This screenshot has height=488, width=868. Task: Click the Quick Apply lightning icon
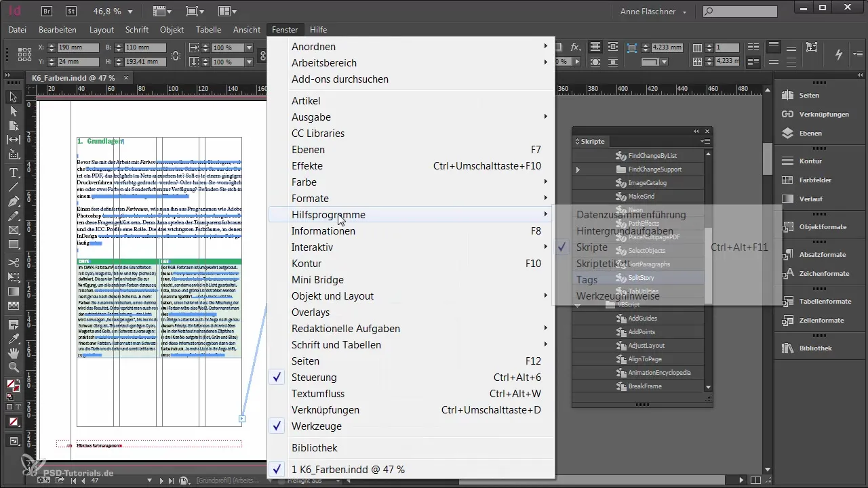coord(839,54)
